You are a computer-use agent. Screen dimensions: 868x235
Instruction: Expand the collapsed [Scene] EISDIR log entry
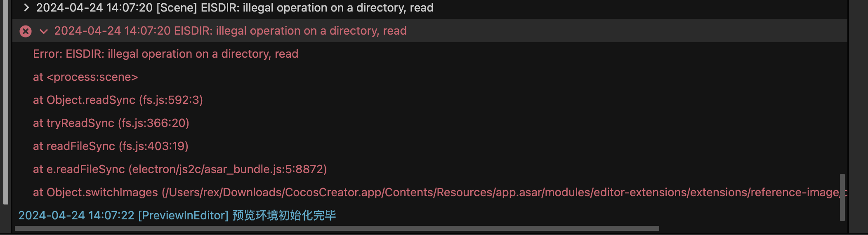point(26,7)
